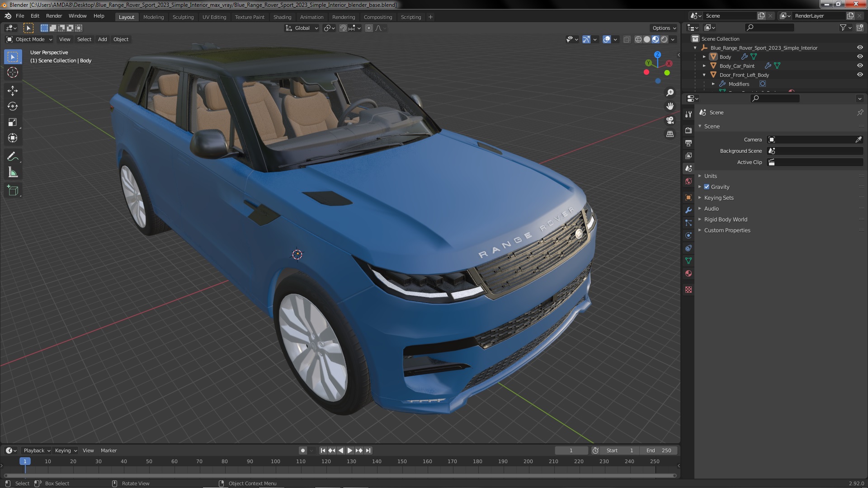Viewport: 868px width, 488px height.
Task: Toggle proportional editing
Action: [x=369, y=28]
